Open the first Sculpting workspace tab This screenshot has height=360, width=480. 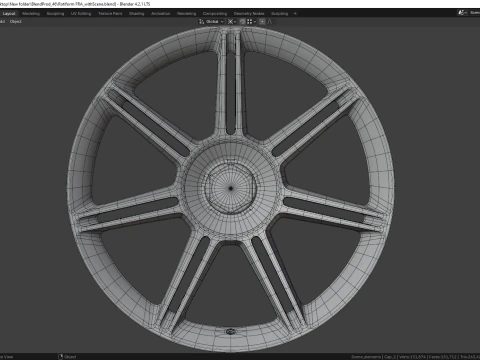[x=55, y=14]
